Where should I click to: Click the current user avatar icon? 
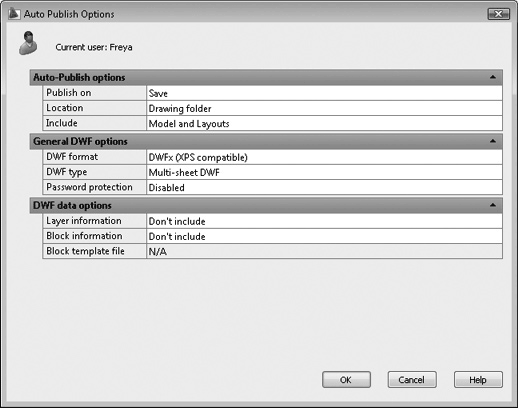(x=28, y=43)
